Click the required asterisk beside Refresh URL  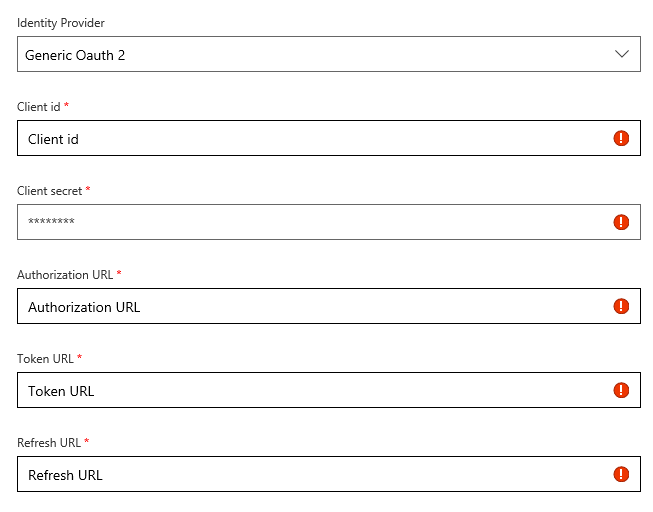pos(87,441)
